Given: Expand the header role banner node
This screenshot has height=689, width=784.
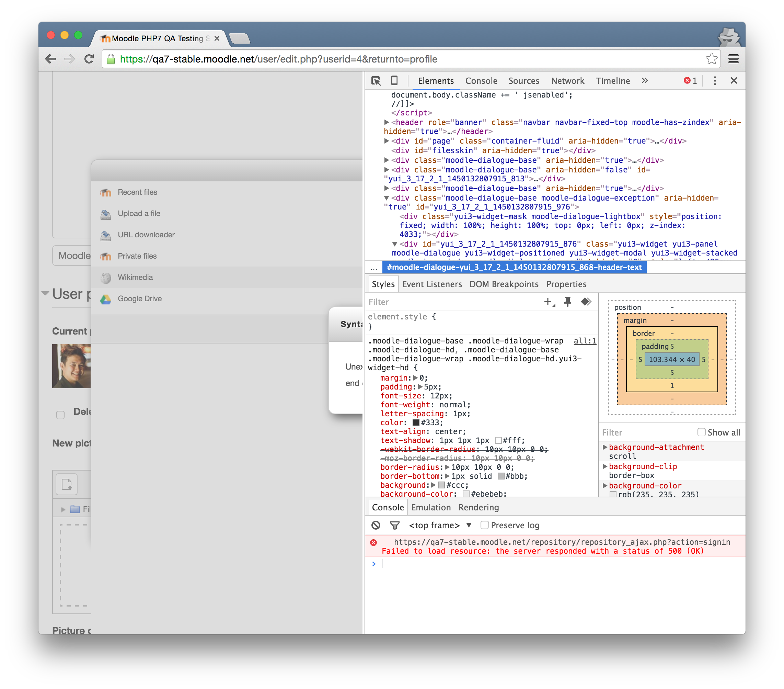Looking at the screenshot, I should coord(387,122).
